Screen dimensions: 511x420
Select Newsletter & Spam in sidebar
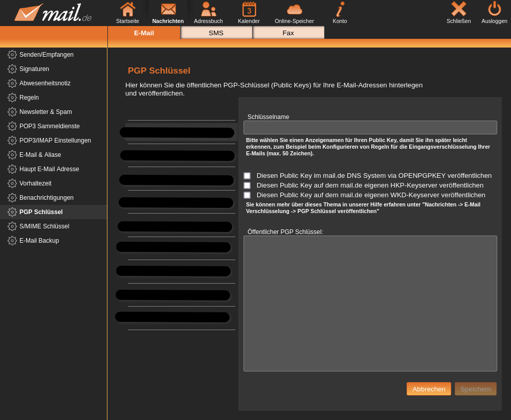tap(46, 112)
